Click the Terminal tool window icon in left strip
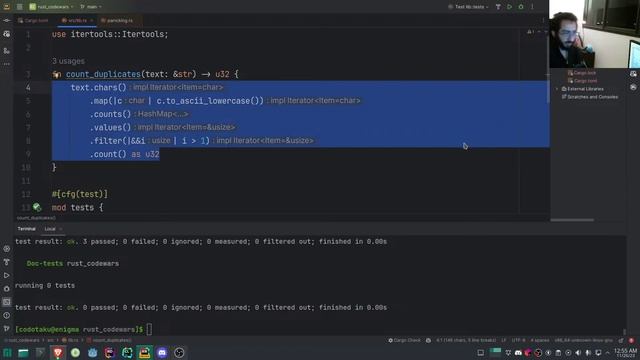 [x=7, y=302]
